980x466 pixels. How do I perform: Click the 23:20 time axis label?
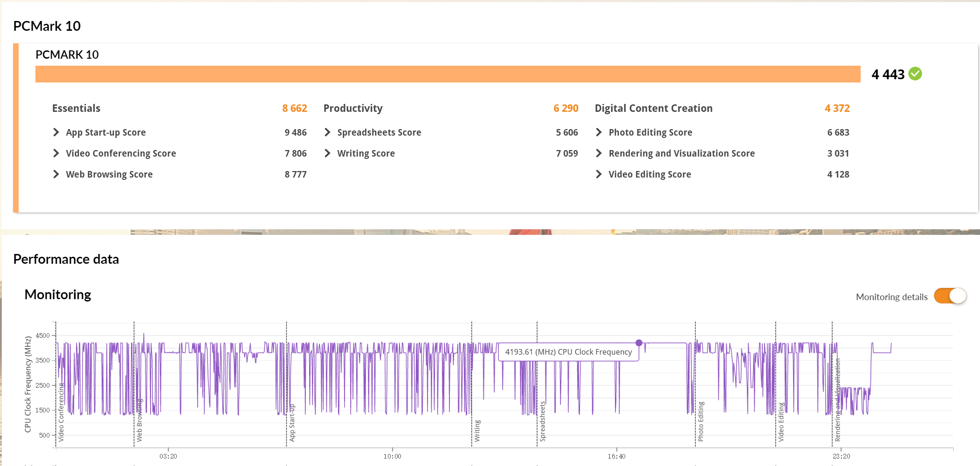(841, 456)
